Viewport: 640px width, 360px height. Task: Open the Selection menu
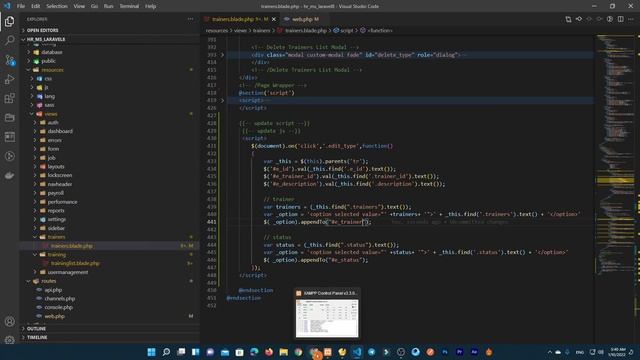point(57,6)
